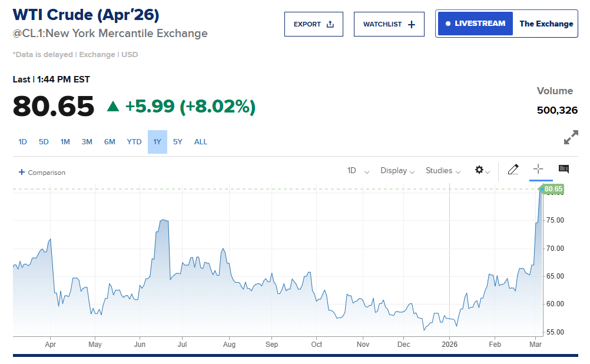Open the Studies dropdown
The width and height of the screenshot is (590, 364).
(443, 171)
